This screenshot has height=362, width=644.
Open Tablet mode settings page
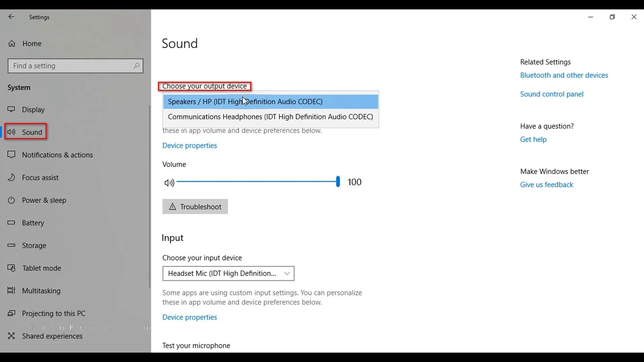tap(42, 268)
